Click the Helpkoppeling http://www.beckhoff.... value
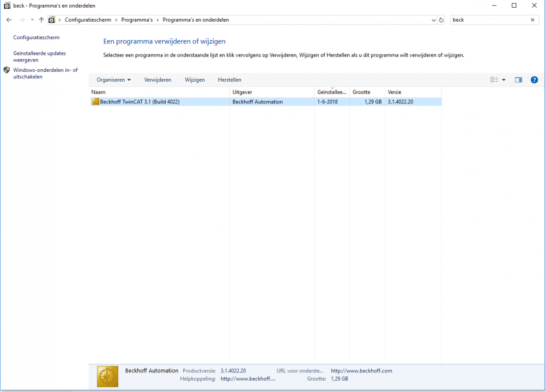Viewport: 545px width, 392px height. (248, 379)
